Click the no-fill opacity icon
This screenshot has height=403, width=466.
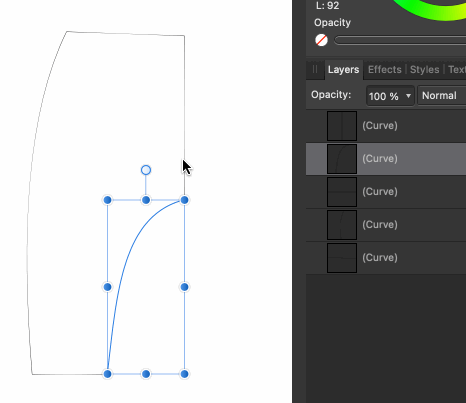(321, 40)
